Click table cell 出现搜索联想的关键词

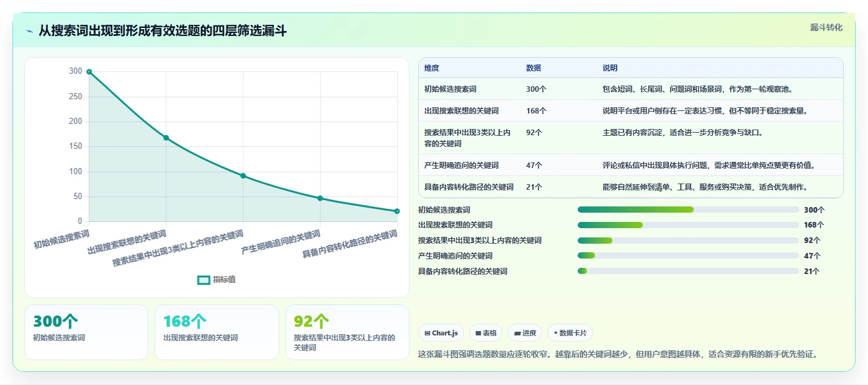462,111
